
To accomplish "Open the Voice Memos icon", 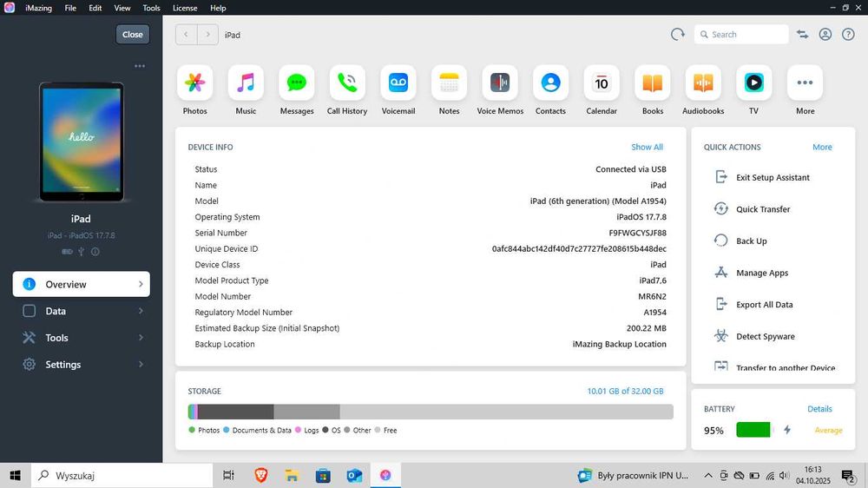I will [x=500, y=83].
